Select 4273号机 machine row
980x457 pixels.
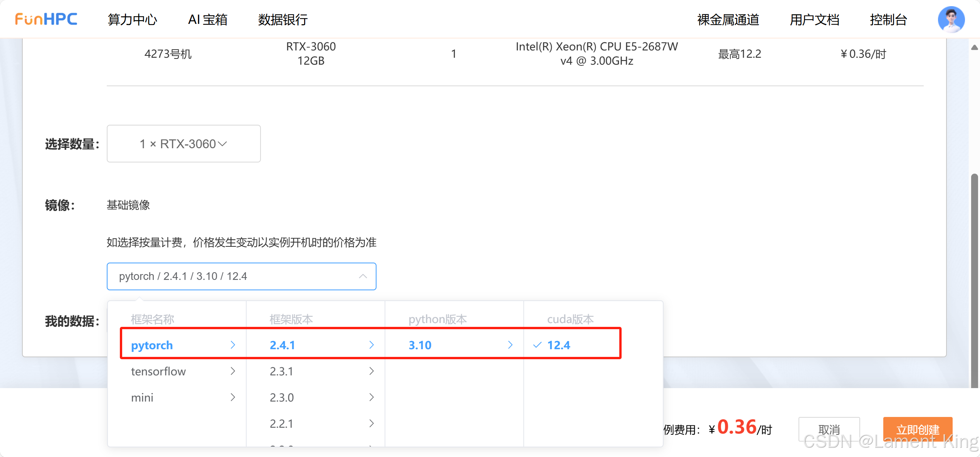click(x=168, y=54)
